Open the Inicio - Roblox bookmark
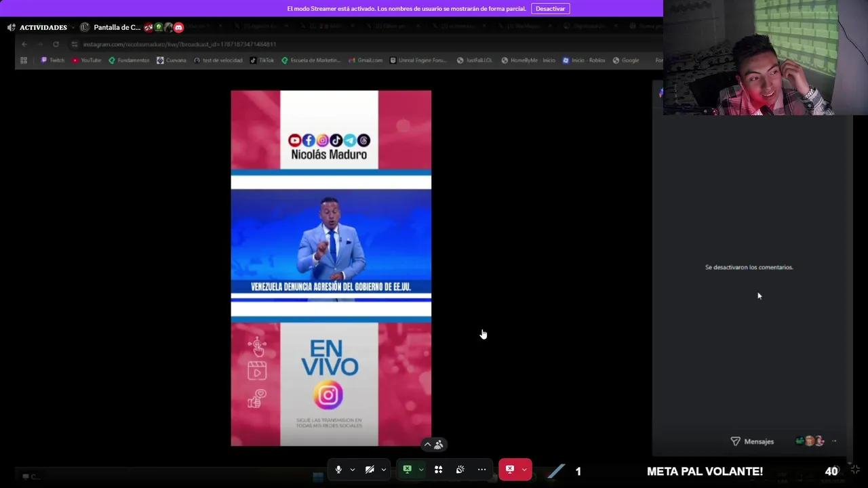 584,60
